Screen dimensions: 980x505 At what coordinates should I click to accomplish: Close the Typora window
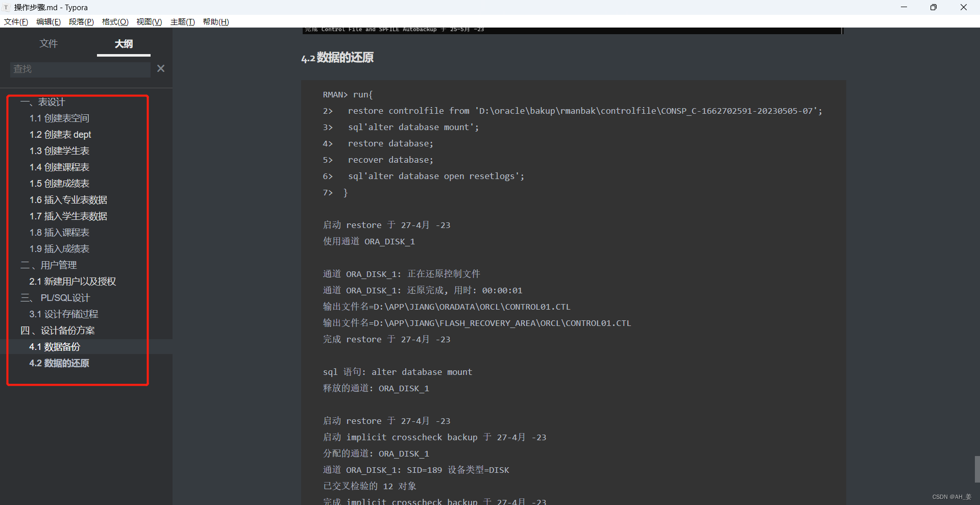tap(964, 7)
